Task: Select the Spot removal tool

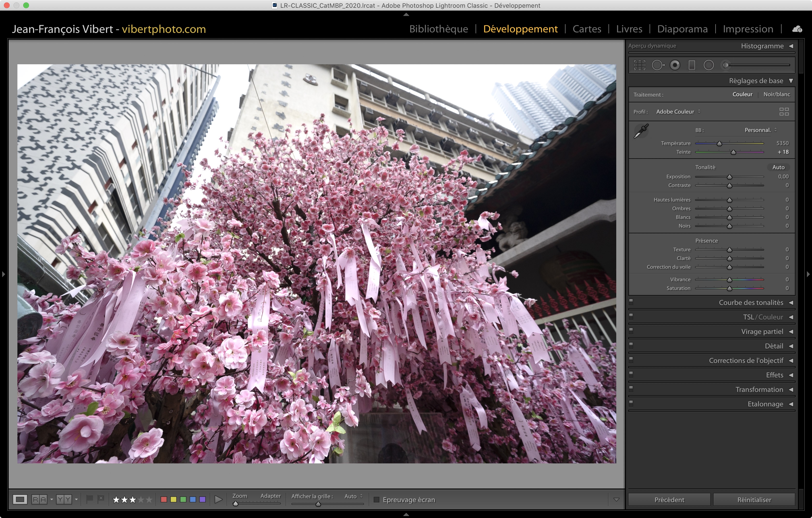Action: [658, 65]
